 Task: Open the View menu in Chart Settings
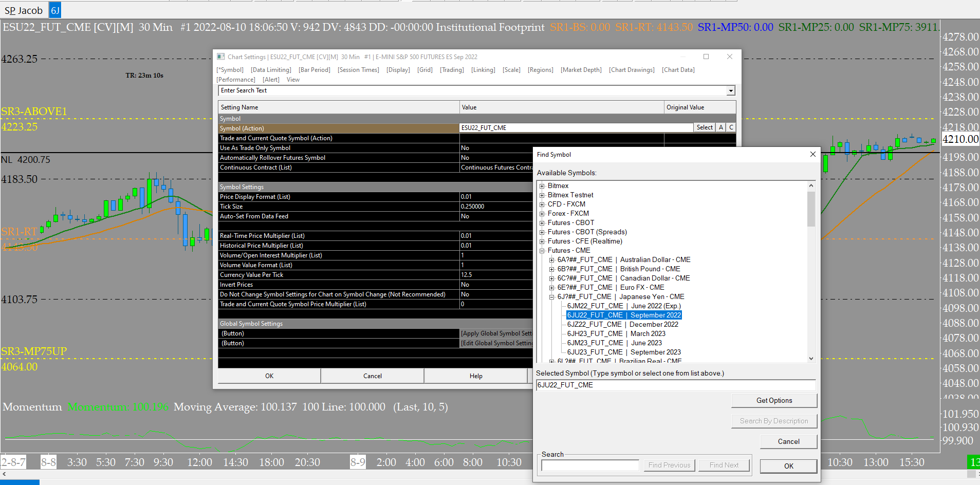point(293,80)
